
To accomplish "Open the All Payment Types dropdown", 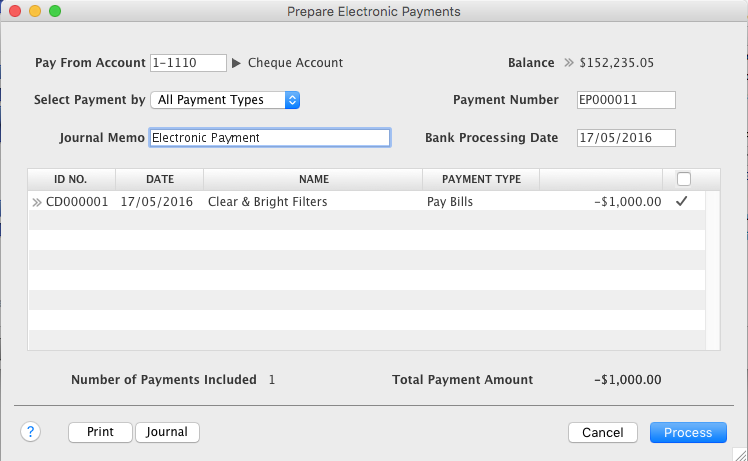I will click(225, 100).
